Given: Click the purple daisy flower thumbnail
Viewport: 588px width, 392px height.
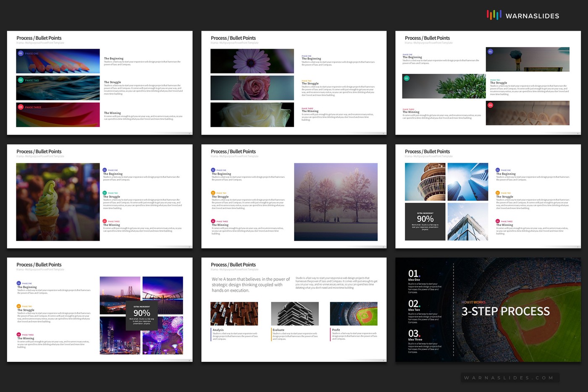Looking at the screenshot, I should coord(252,61).
